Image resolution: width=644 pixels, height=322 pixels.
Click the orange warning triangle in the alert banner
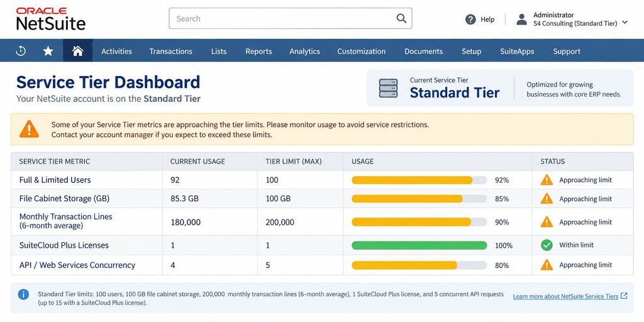click(x=29, y=129)
